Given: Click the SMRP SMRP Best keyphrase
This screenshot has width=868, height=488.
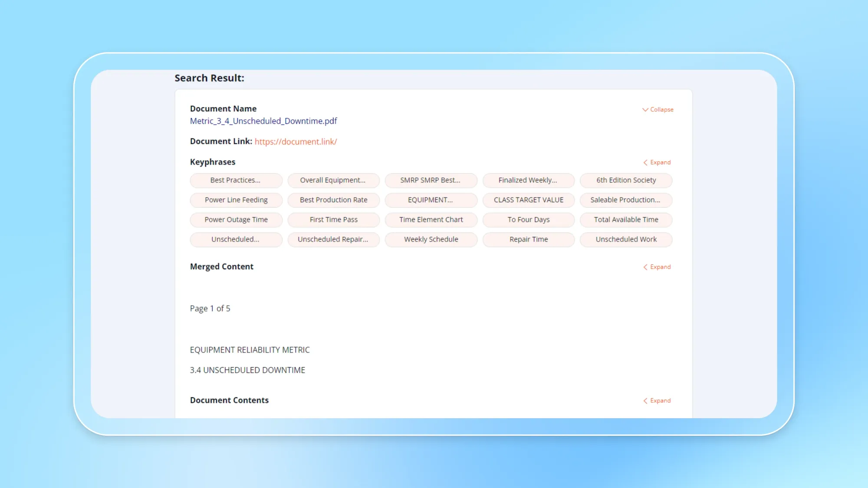Looking at the screenshot, I should 431,180.
